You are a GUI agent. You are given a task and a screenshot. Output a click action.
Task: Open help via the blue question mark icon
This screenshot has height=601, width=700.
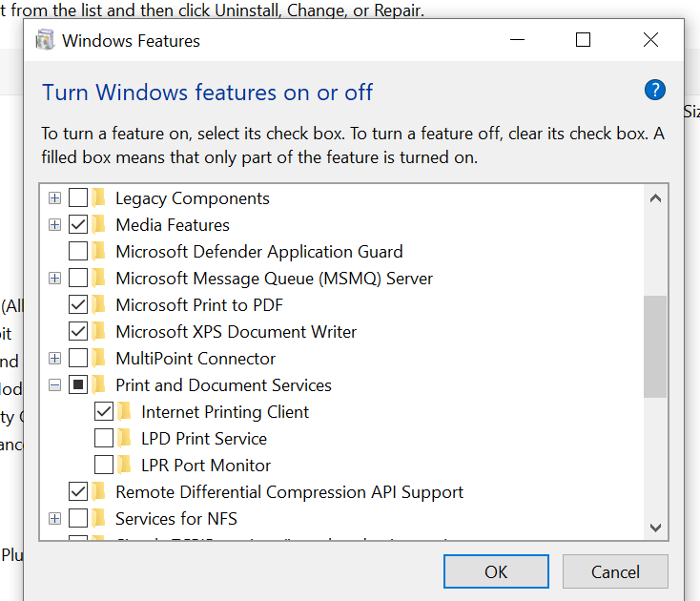(654, 91)
